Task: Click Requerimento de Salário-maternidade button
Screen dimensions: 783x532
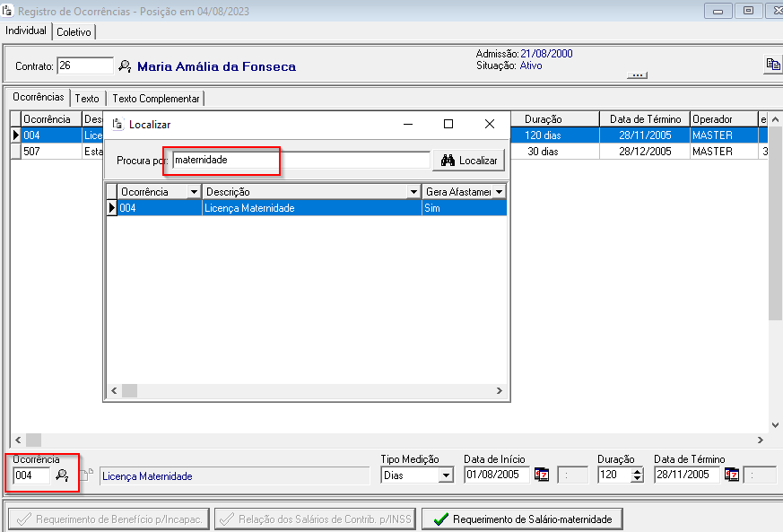Action: pyautogui.click(x=522, y=519)
